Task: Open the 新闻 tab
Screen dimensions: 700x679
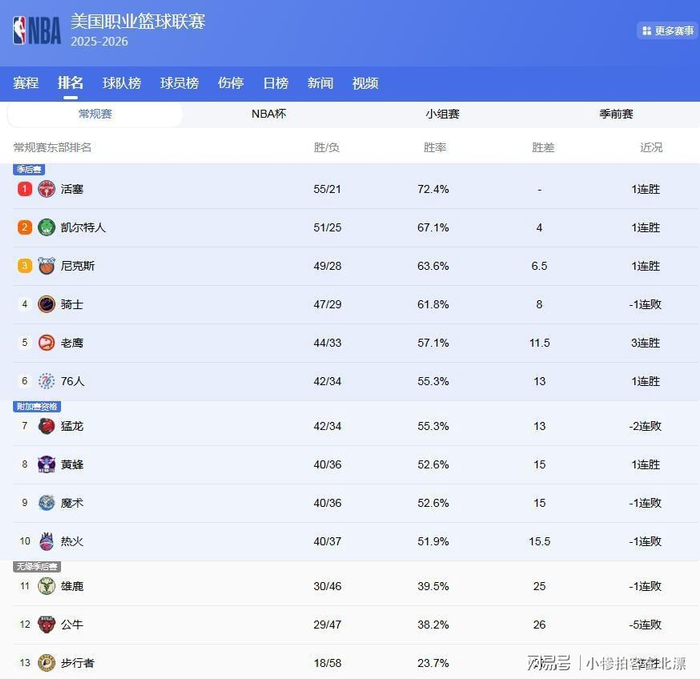Action: point(320,83)
